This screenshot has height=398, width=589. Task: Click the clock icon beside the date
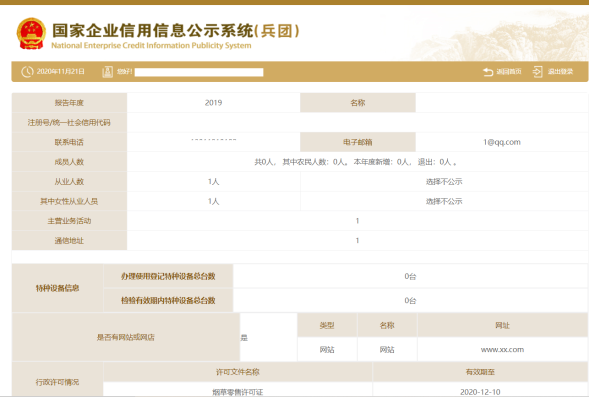click(x=27, y=72)
